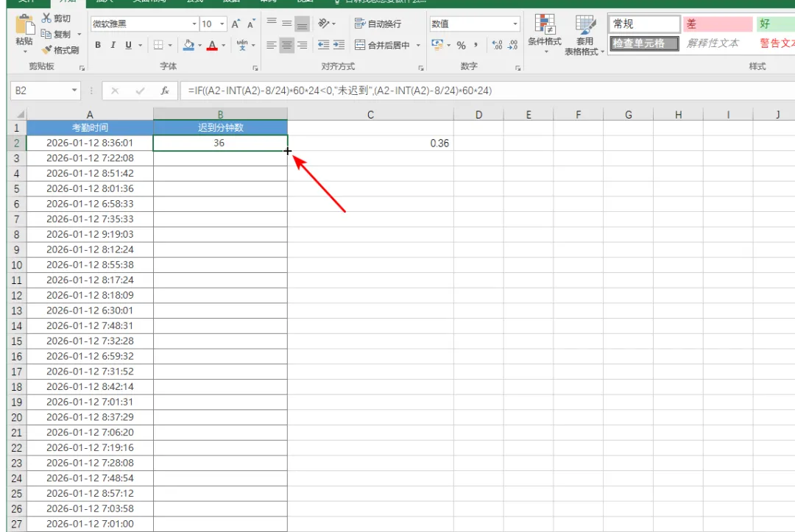This screenshot has height=532, width=795.
Task: Click the Insert Function fx icon
Action: [x=165, y=91]
